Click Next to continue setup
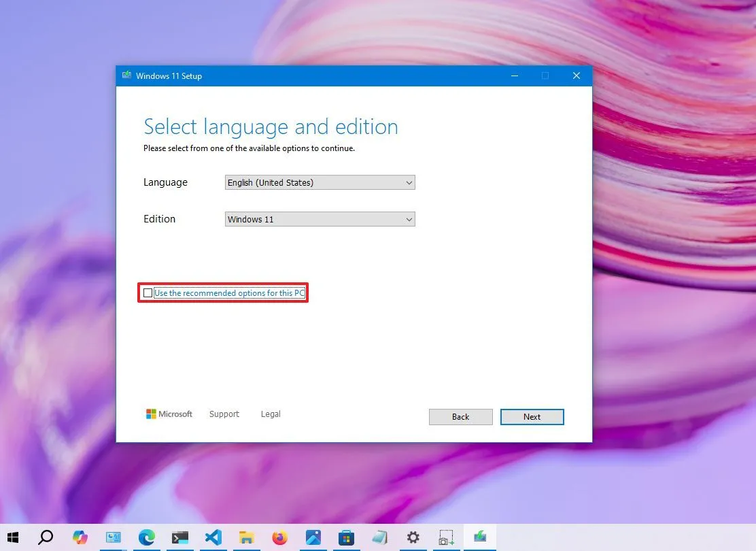This screenshot has width=756, height=551. coord(532,416)
